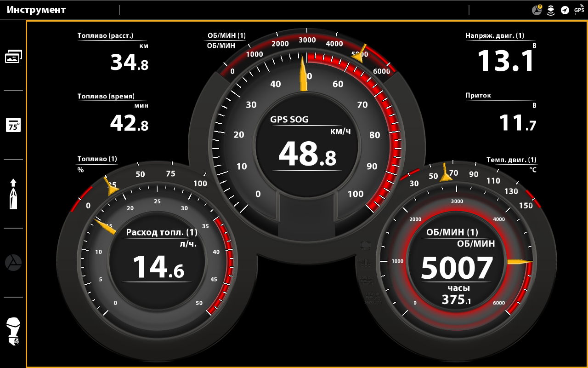Click autopilot status icon with question badge
The height and width of the screenshot is (368, 588).
(x=537, y=10)
